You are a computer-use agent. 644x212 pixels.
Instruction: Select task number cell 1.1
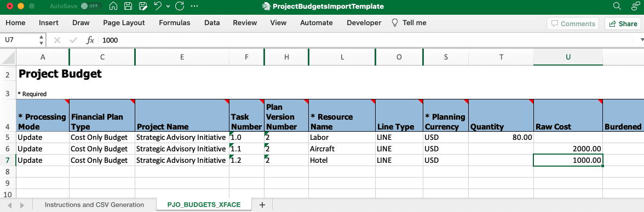pos(246,149)
